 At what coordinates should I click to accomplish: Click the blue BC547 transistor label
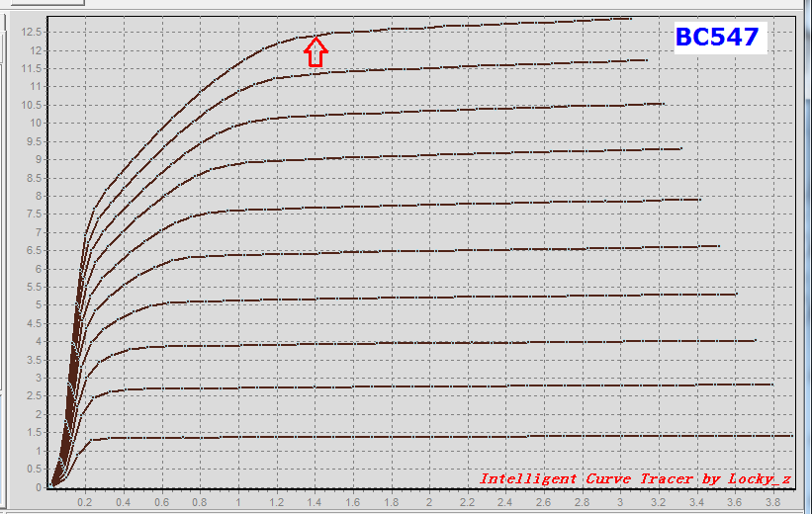(x=717, y=38)
